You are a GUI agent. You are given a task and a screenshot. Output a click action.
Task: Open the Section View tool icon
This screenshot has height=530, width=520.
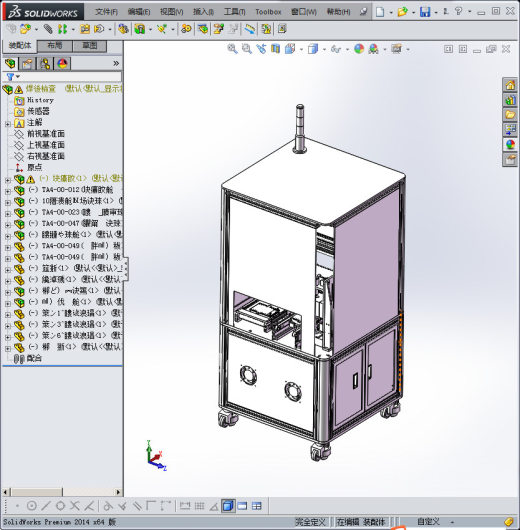tap(276, 49)
